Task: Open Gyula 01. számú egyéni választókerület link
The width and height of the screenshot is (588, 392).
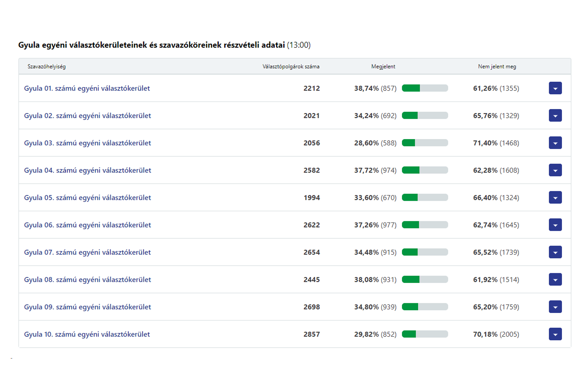Action: [87, 88]
